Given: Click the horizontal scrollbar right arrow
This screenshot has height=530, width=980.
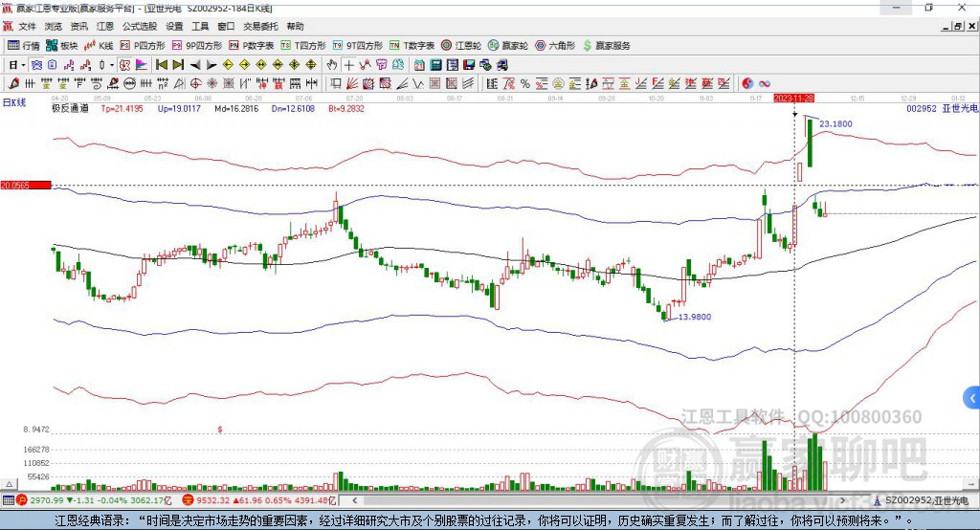Looking at the screenshot, I should 842,500.
